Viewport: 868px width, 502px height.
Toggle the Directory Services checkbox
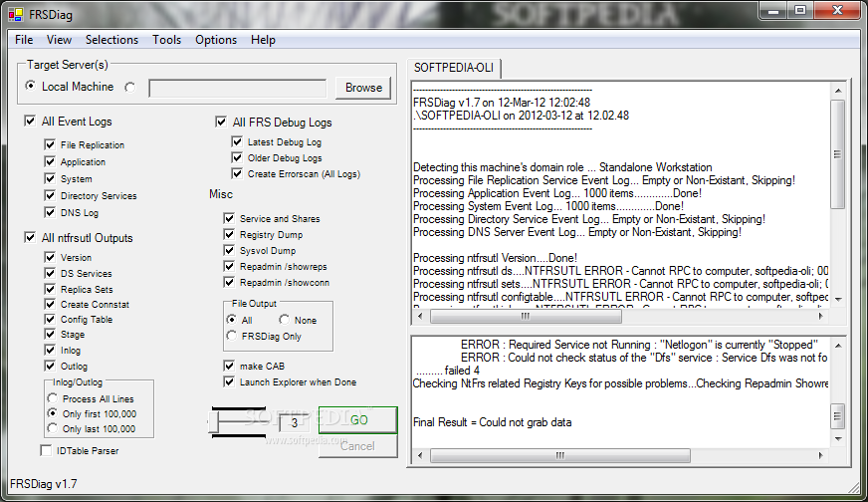tap(50, 195)
